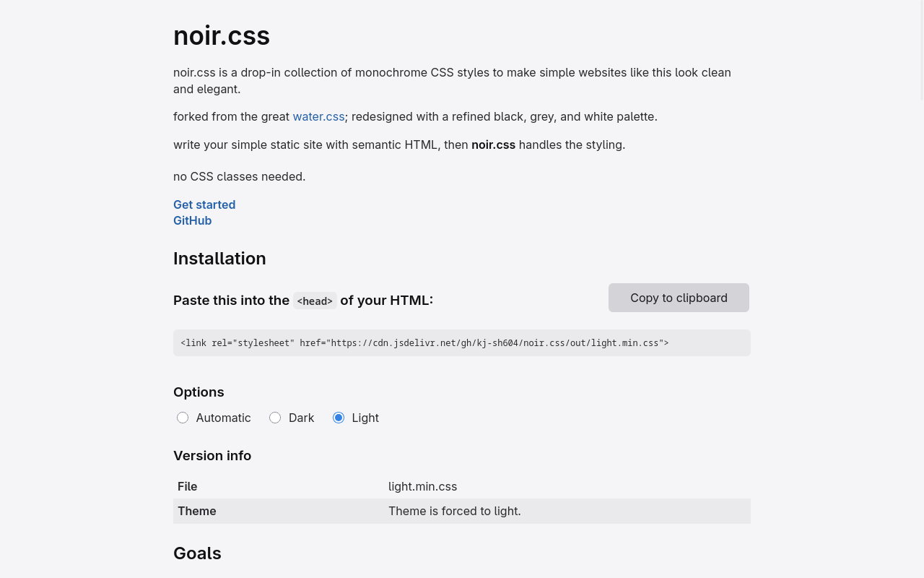Select the Light theme radio button
This screenshot has width=924, height=578.
pyautogui.click(x=338, y=418)
